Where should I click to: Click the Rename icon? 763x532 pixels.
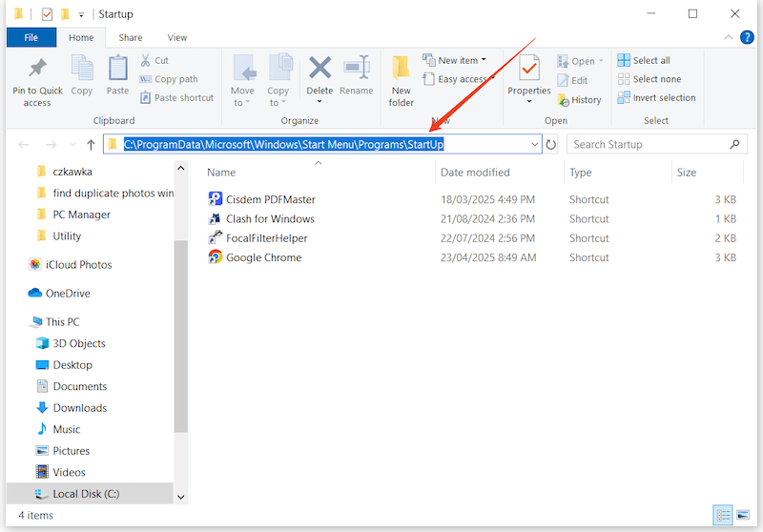[357, 68]
